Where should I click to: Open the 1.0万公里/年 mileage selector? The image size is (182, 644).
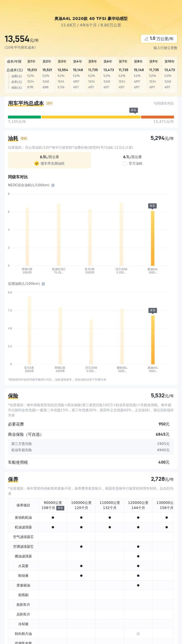(159, 39)
